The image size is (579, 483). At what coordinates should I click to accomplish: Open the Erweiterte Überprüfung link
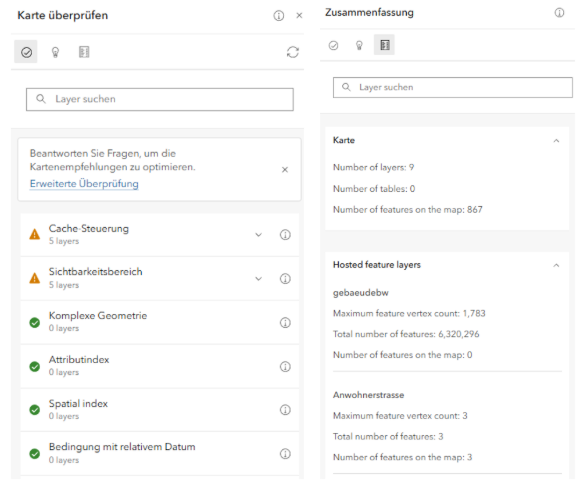pyautogui.click(x=84, y=184)
